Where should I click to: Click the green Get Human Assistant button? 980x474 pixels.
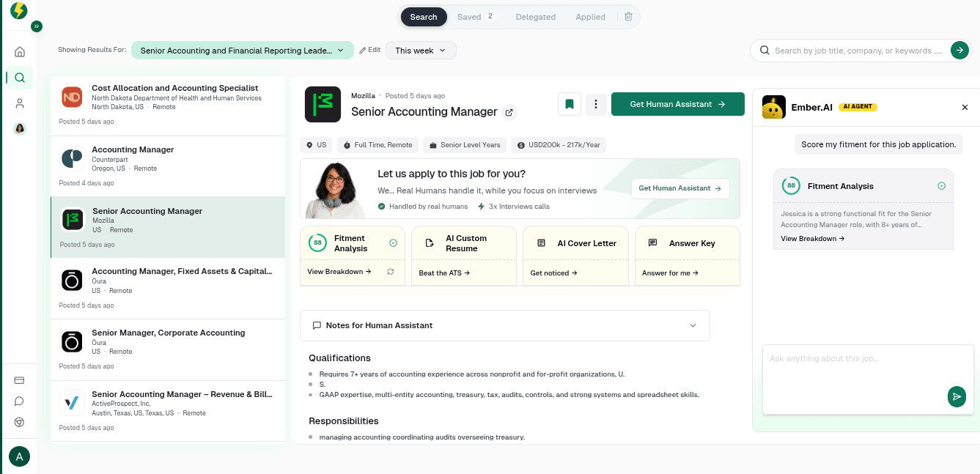pos(678,104)
